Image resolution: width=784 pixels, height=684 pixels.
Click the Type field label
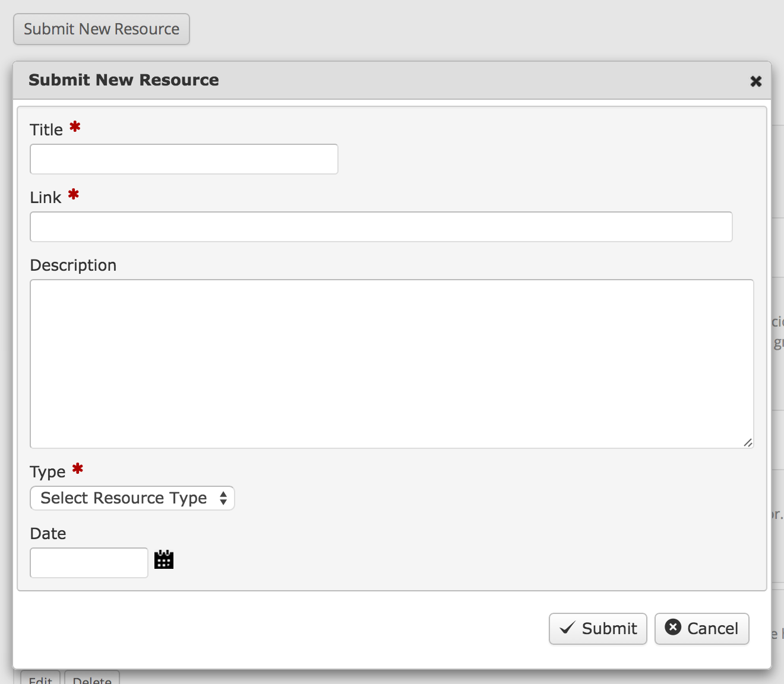tap(48, 472)
